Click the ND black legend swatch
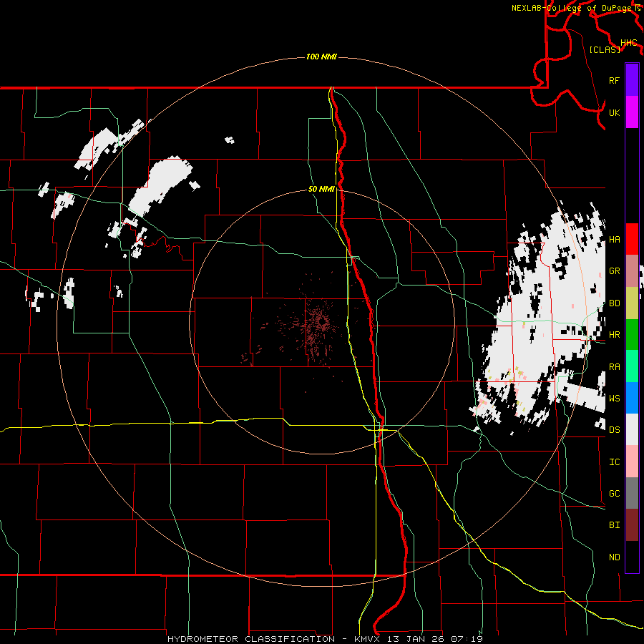Screen dimensions: 644x644 click(x=632, y=557)
